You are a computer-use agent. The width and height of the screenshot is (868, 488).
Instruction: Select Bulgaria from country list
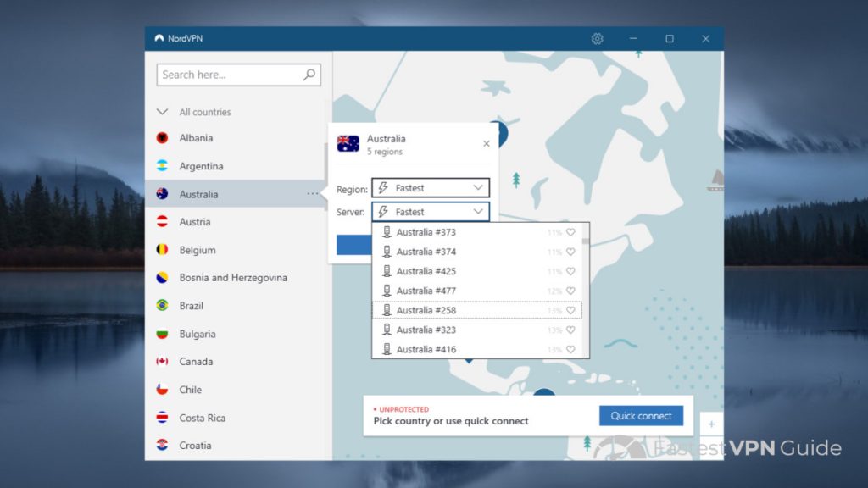click(235, 334)
